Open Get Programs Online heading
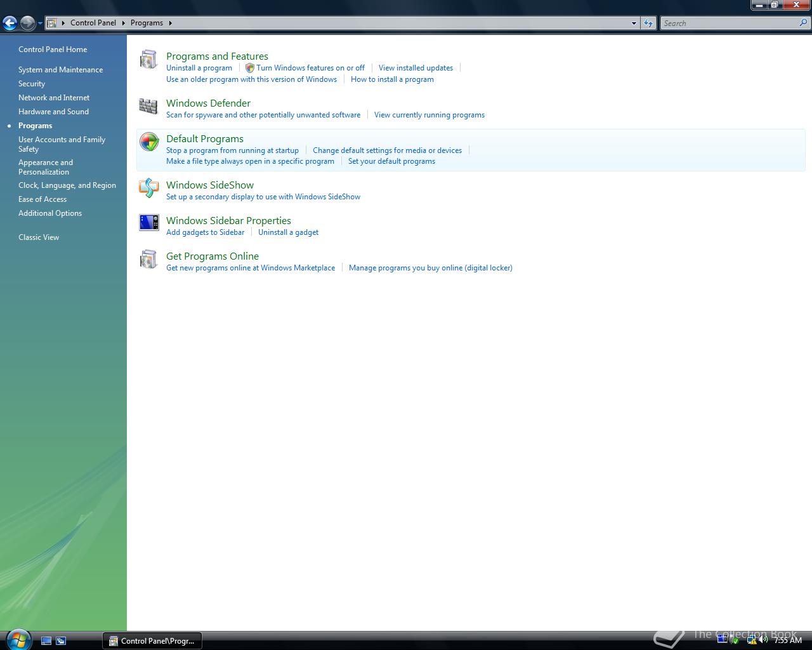The image size is (812, 650). [213, 256]
